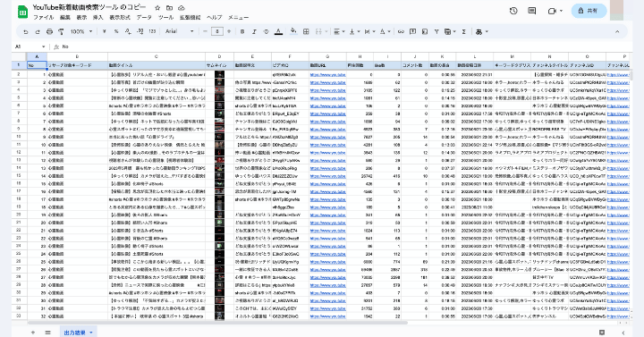Toggle bold formatting
The width and height of the screenshot is (644, 337).
(x=242, y=31)
